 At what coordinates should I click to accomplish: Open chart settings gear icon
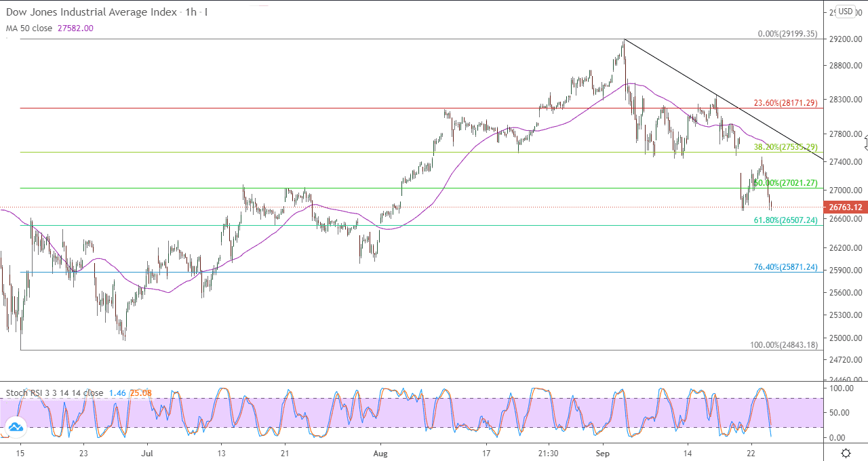(x=846, y=453)
